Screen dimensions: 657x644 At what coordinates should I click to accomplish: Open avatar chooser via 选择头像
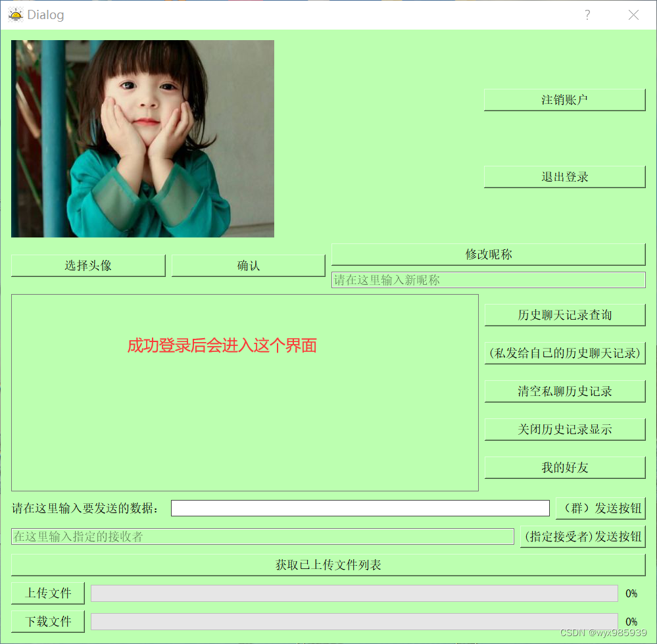88,266
